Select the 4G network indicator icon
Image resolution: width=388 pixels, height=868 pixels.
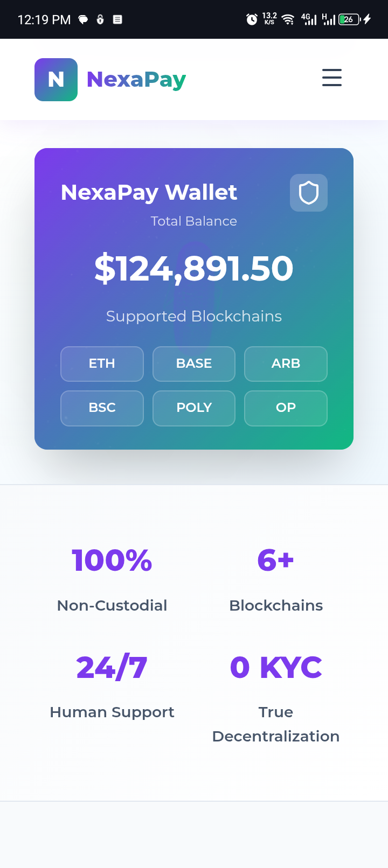pos(308,19)
